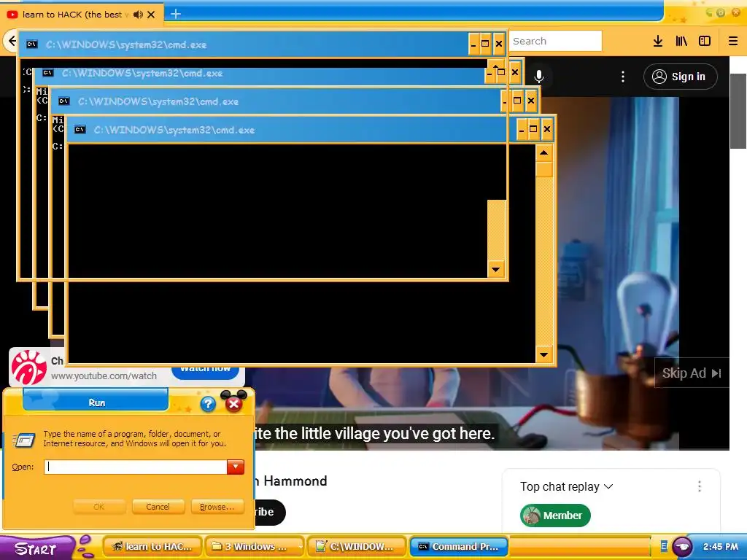Viewport: 747px width, 560px height.
Task: Maximize the front cmd.exe window
Action: point(533,129)
